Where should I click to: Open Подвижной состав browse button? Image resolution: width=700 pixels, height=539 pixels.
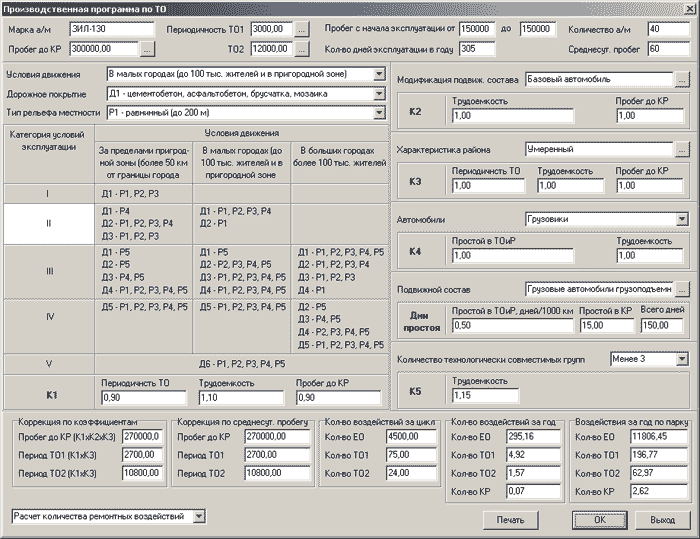click(x=682, y=289)
